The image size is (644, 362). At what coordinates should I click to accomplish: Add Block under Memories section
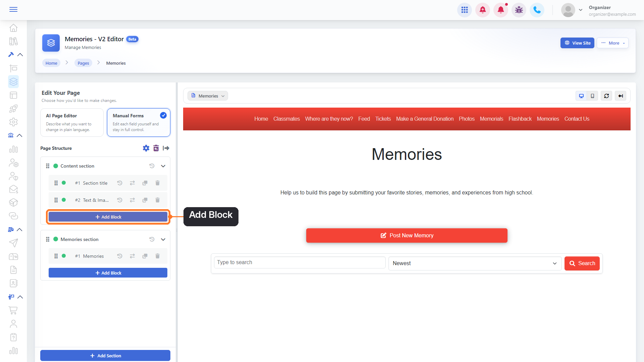click(108, 273)
